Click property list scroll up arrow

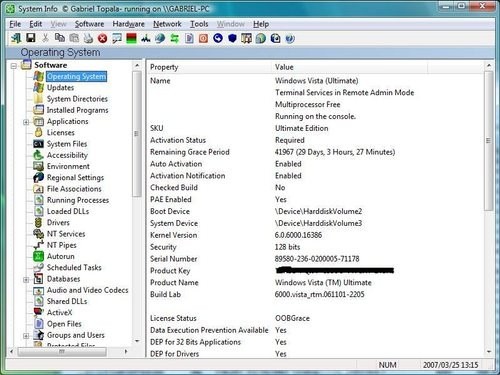coord(489,65)
